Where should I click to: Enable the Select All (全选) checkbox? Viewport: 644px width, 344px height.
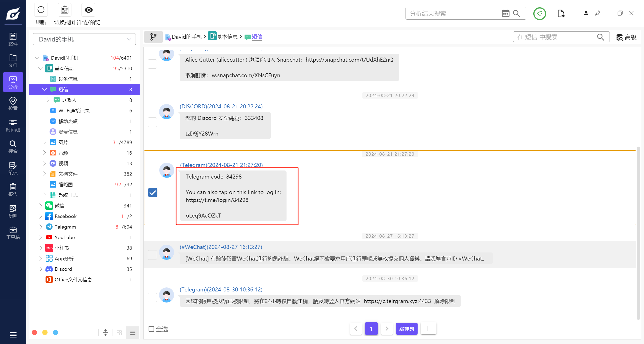click(151, 329)
